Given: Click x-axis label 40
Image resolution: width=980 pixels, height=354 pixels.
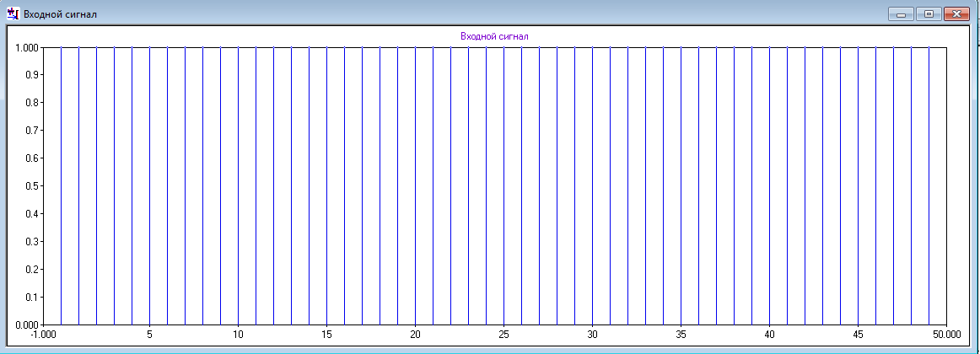Looking at the screenshot, I should (769, 335).
